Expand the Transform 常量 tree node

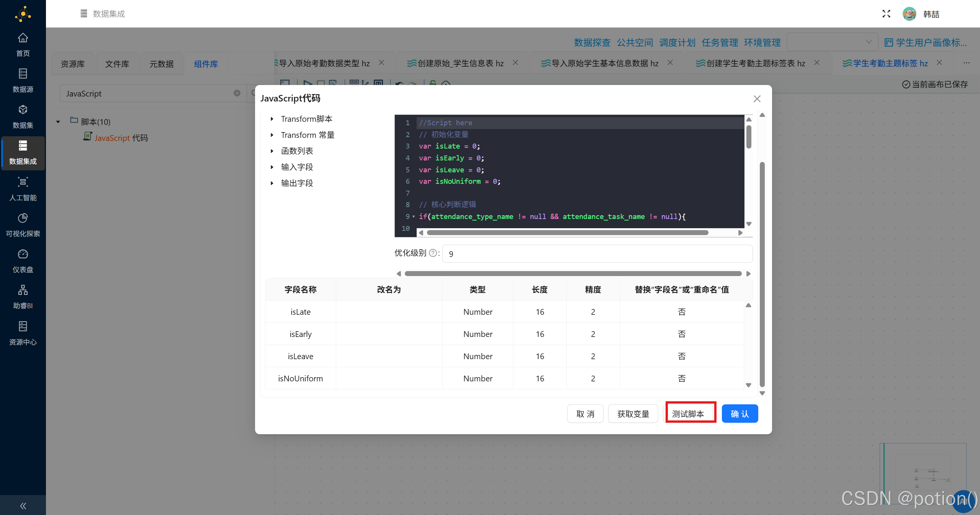pos(272,135)
